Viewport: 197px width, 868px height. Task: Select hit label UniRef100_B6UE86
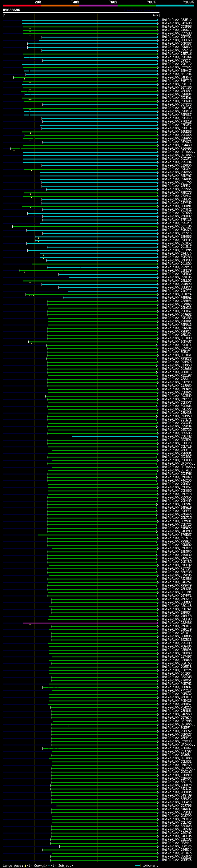177,131
